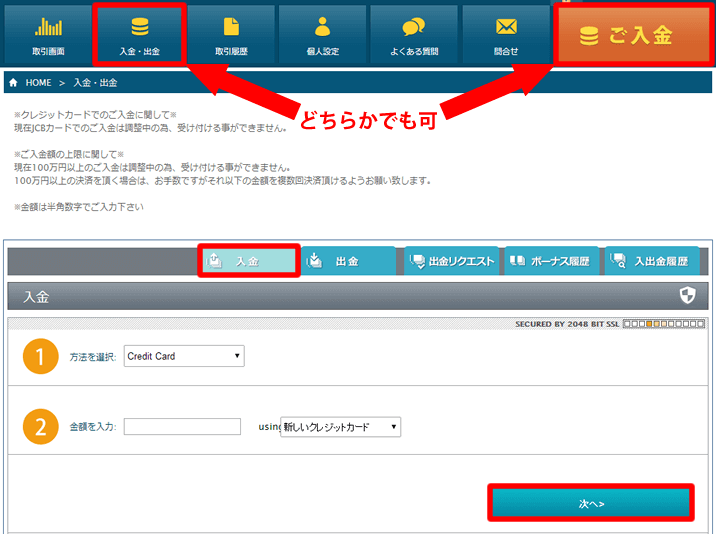Click the SSL strength indicator bar
The height and width of the screenshot is (534, 716).
click(664, 324)
